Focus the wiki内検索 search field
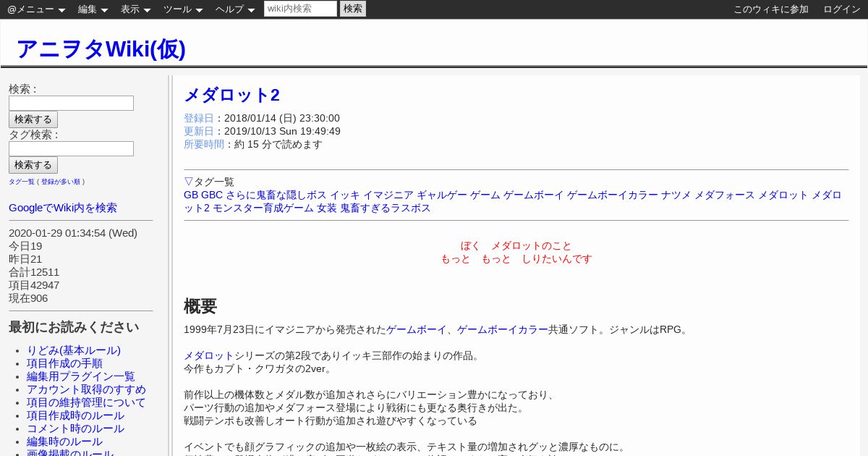Screen dimensions: 868x456 pyautogui.click(x=300, y=9)
